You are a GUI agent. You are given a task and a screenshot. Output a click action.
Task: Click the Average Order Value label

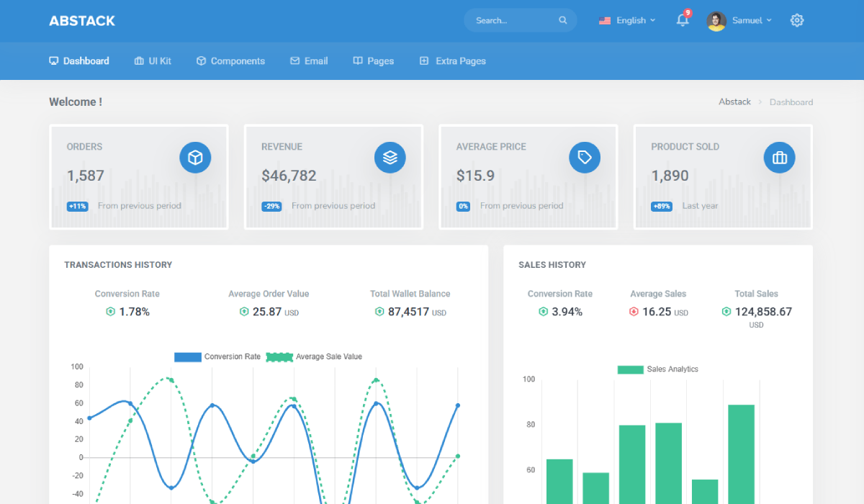tap(269, 294)
